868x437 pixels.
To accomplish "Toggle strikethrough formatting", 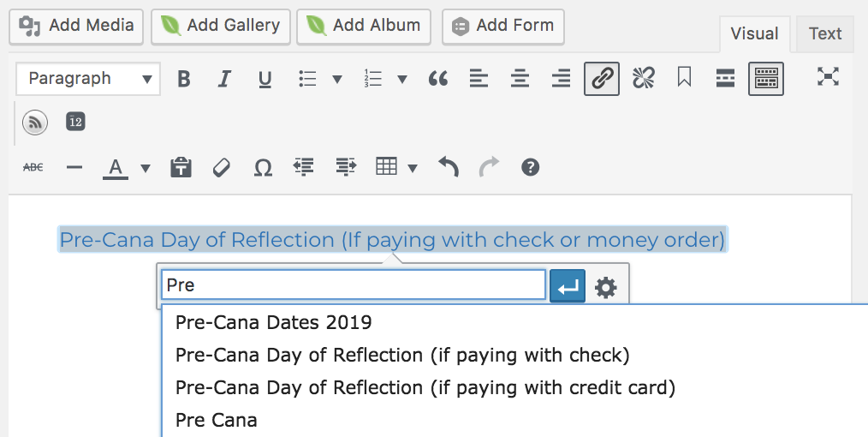I will tap(33, 167).
